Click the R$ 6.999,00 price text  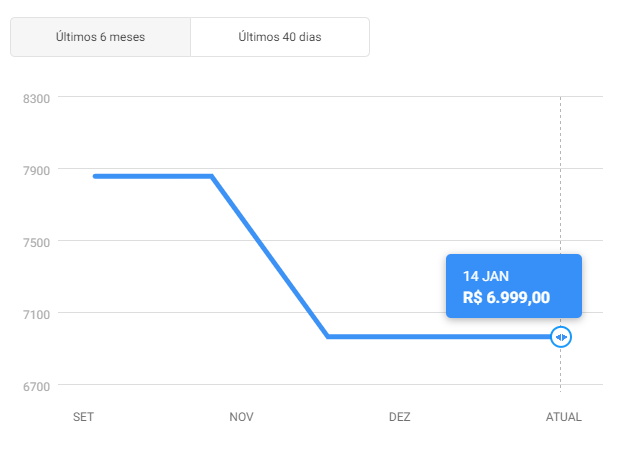coord(506,298)
